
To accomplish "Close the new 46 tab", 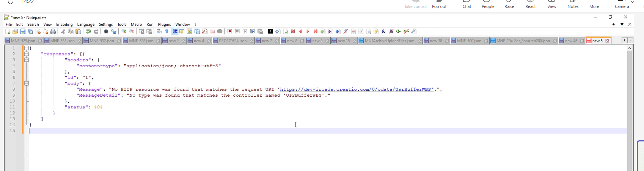I will point(582,41).
